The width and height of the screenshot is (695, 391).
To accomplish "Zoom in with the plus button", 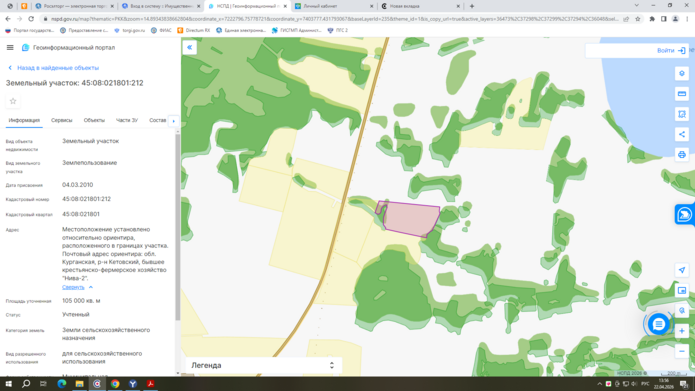I will (x=682, y=331).
